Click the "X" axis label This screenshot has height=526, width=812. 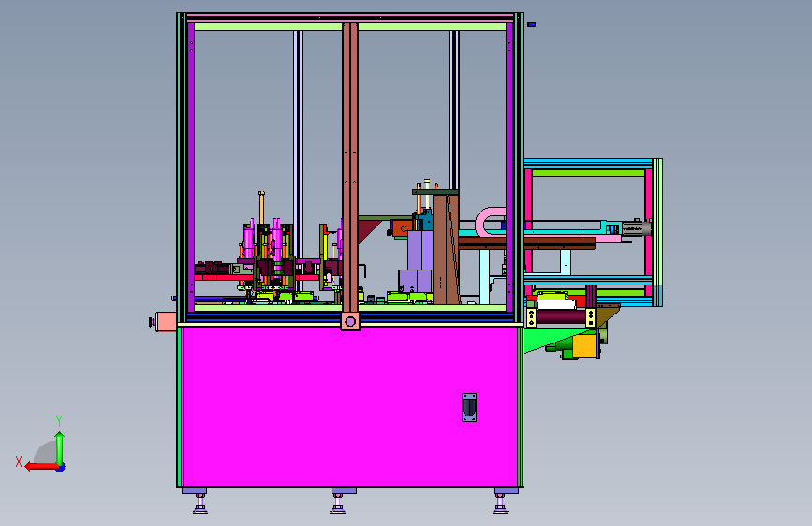coord(19,461)
